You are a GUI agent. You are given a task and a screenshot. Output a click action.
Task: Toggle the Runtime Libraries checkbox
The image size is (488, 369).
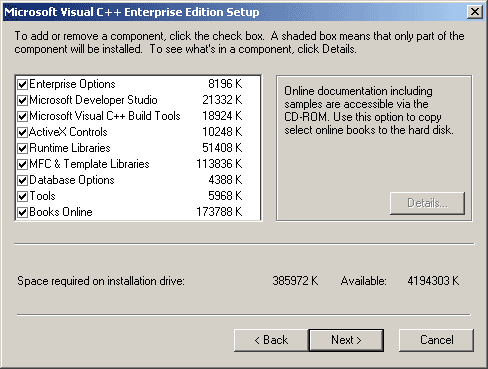22,148
